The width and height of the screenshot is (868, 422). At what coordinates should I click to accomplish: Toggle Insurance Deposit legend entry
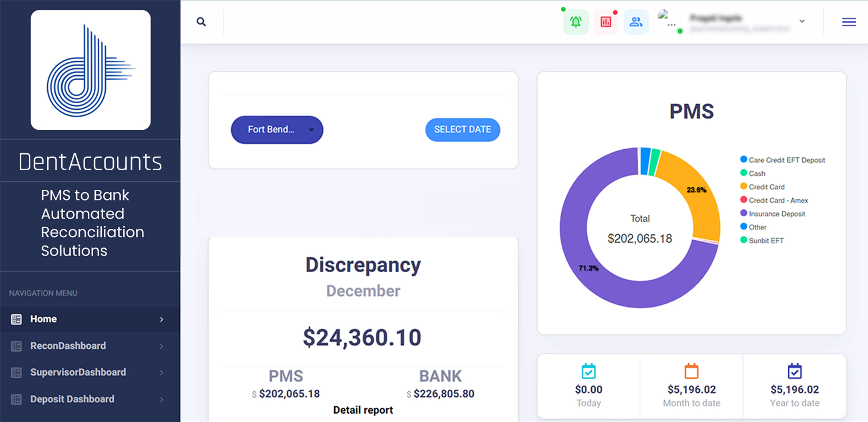point(776,214)
